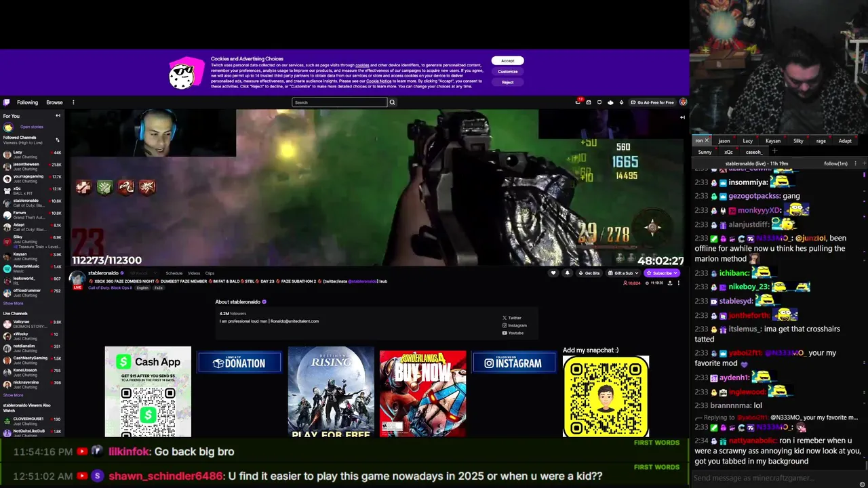Image resolution: width=868 pixels, height=488 pixels.
Task: Accept cookies in the banner
Action: tap(508, 61)
